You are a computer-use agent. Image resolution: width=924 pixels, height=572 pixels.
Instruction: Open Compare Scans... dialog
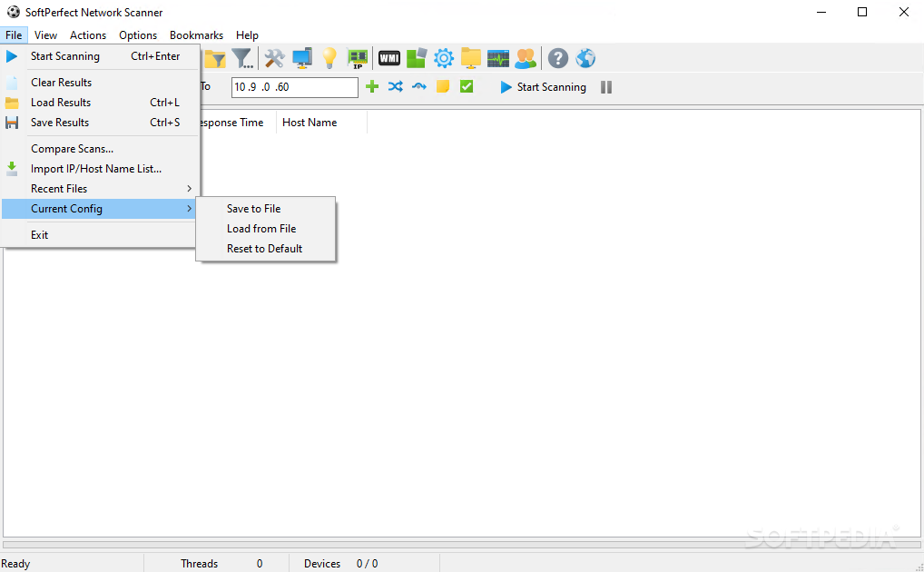coord(100,149)
